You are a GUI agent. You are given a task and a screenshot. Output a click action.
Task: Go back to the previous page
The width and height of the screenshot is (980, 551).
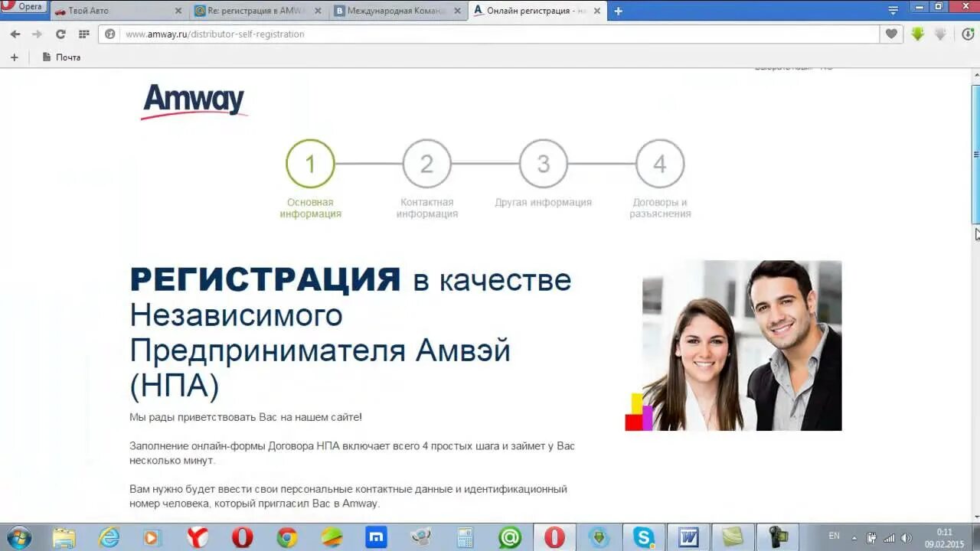[15, 34]
